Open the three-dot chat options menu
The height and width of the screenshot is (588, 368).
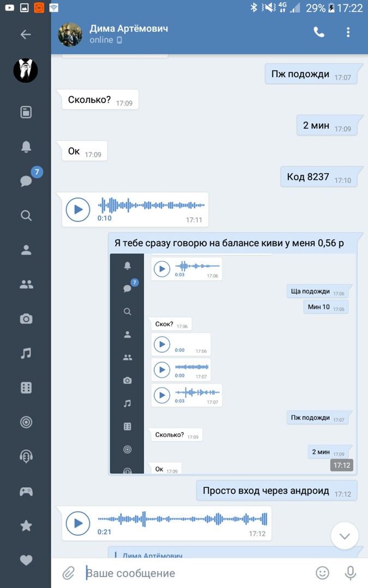pos(348,32)
